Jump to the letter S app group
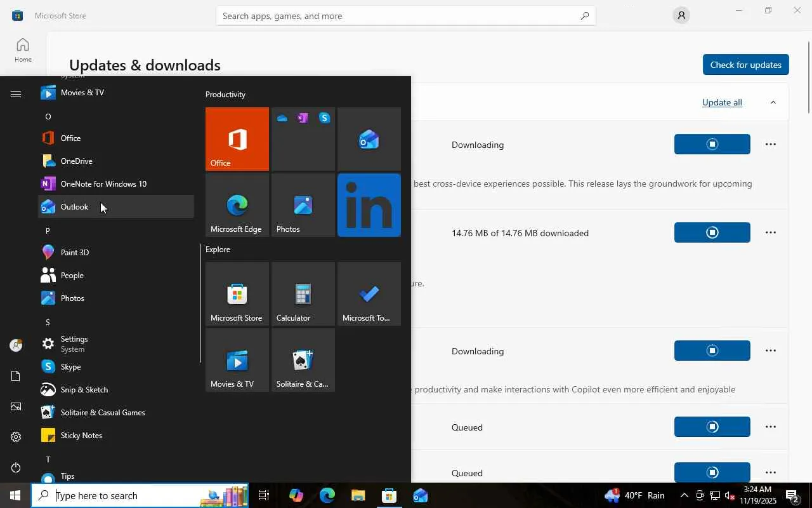 pyautogui.click(x=48, y=322)
